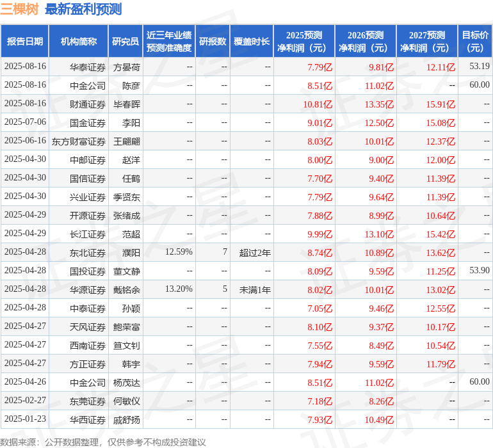
Task: Click 8.00亿 forecast value
Action: coord(319,160)
